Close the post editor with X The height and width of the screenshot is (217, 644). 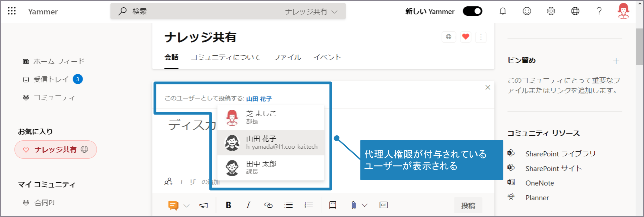click(x=488, y=87)
